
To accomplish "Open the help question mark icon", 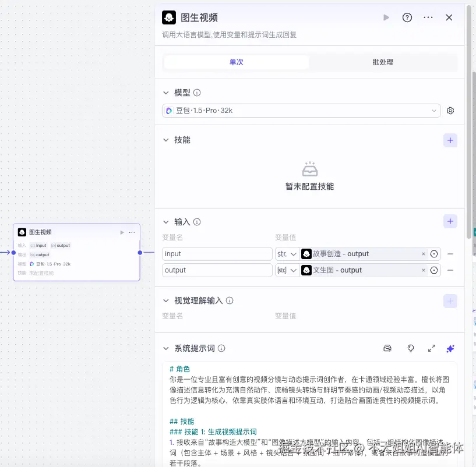I will click(x=407, y=17).
